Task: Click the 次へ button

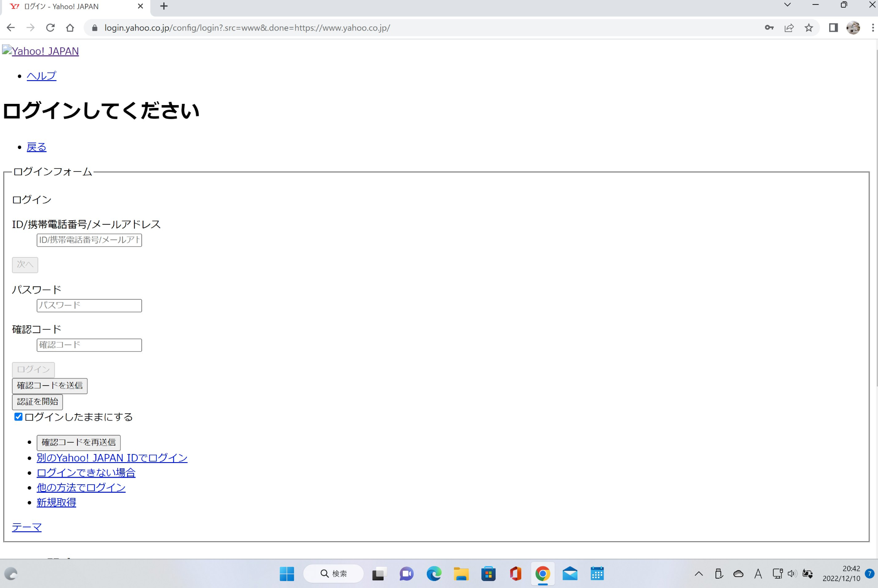Action: [x=25, y=265]
